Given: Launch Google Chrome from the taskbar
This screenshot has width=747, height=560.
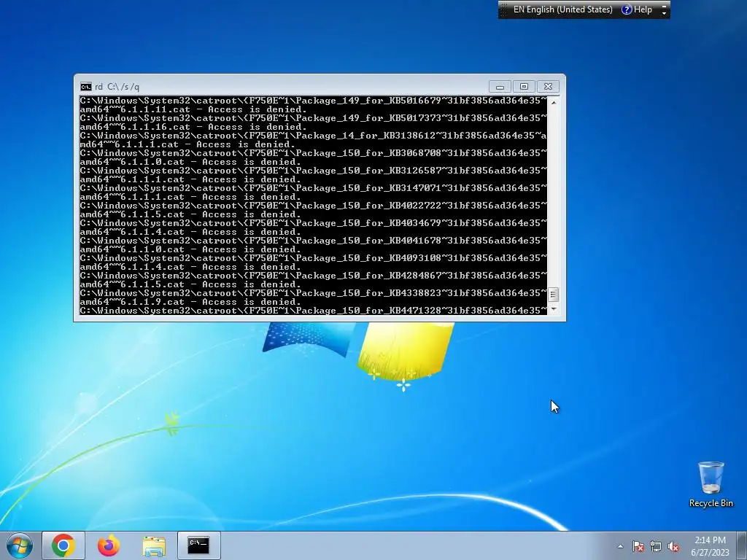Looking at the screenshot, I should [63, 545].
